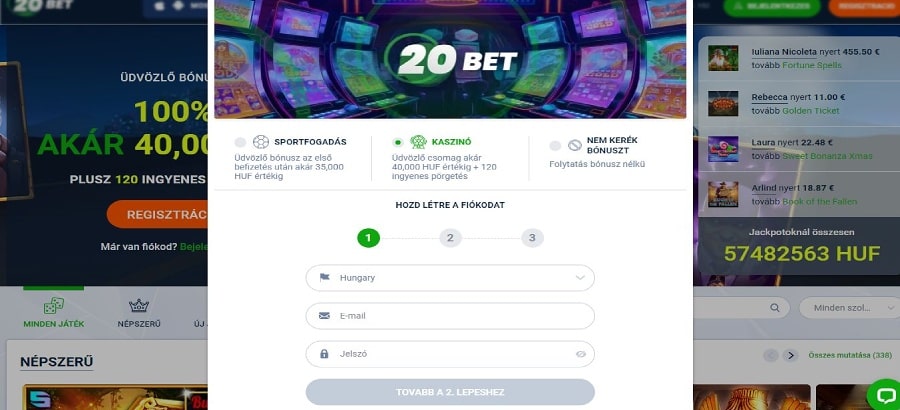Click the 20Bet logo in the banner
Image resolution: width=900 pixels, height=410 pixels.
click(x=457, y=59)
